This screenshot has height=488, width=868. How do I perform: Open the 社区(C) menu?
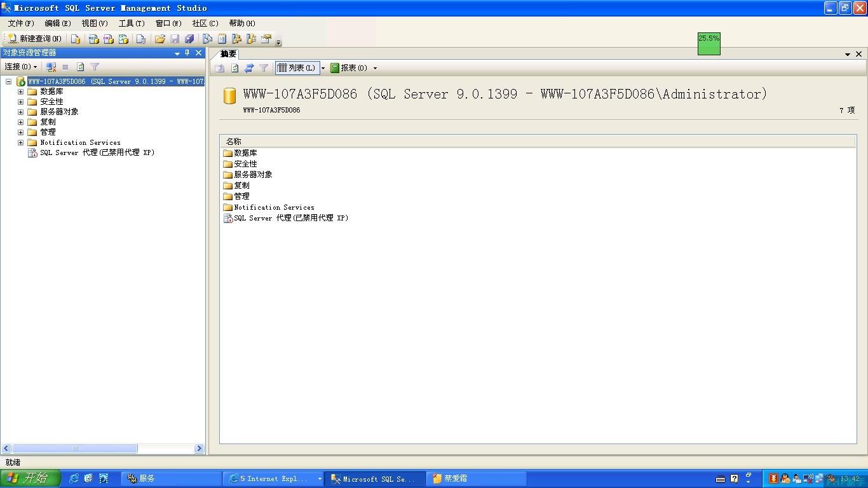(x=205, y=23)
